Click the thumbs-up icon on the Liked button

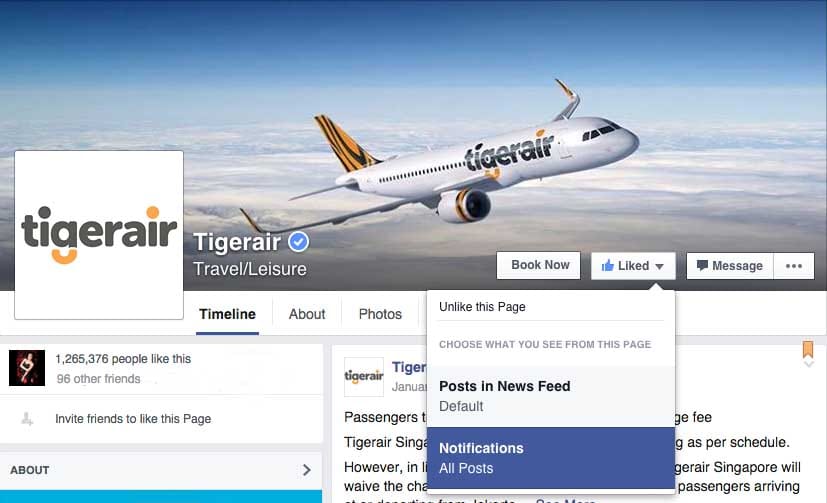(608, 265)
